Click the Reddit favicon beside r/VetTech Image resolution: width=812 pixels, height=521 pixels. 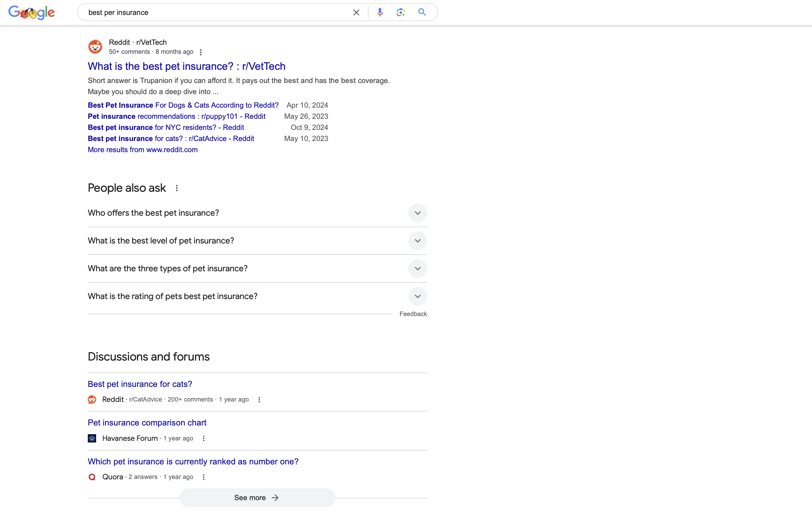click(95, 46)
